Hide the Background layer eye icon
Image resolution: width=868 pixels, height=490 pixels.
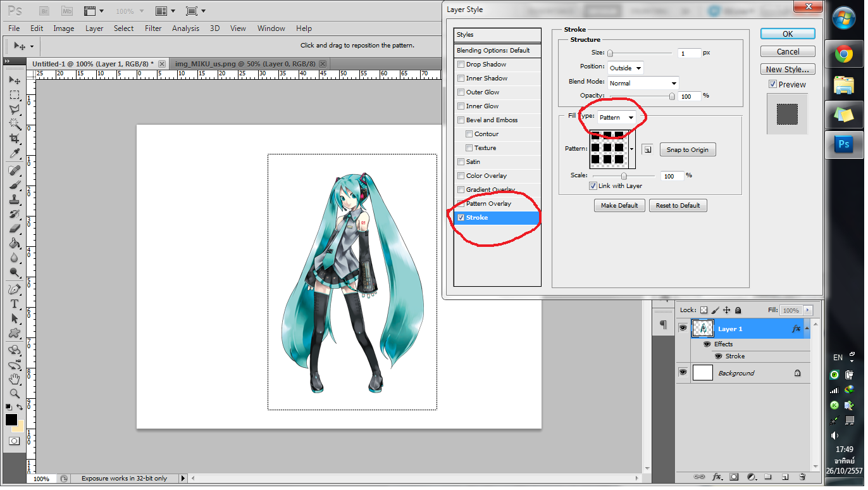(683, 372)
